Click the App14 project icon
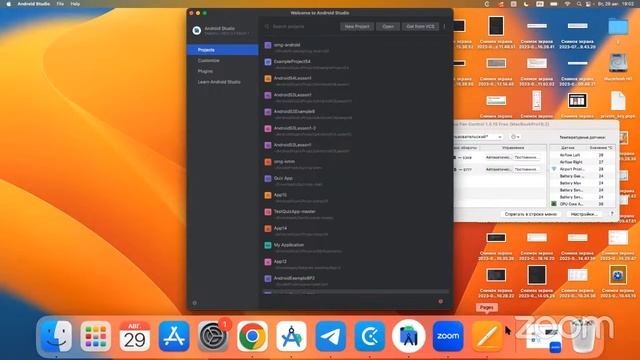 coord(268,229)
